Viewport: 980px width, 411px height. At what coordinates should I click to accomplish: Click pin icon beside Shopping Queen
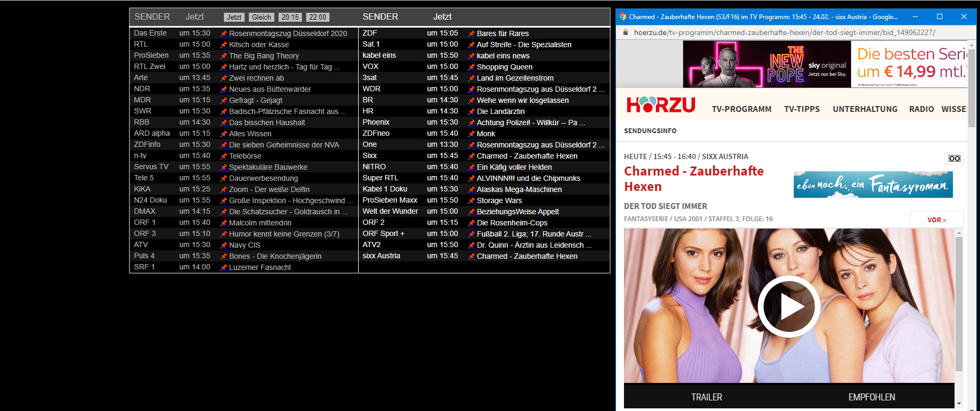[472, 67]
